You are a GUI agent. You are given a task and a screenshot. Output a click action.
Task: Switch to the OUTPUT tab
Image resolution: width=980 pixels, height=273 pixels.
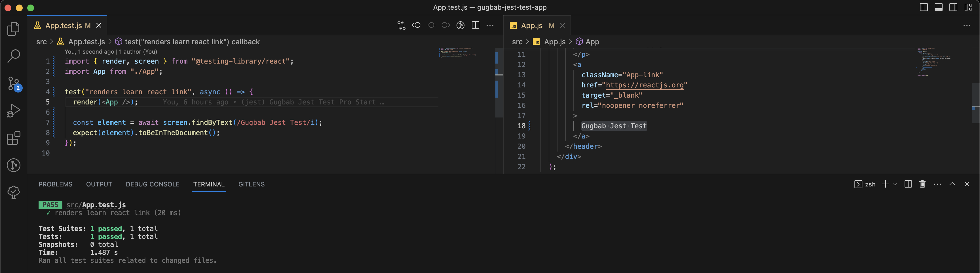click(99, 184)
